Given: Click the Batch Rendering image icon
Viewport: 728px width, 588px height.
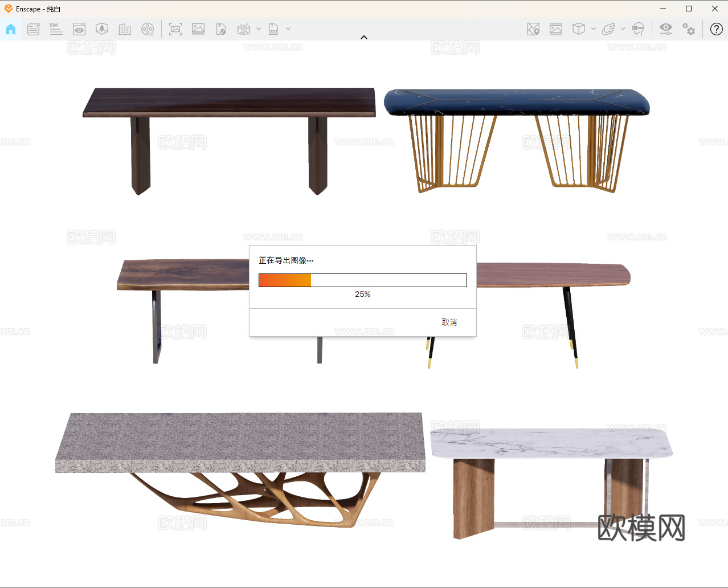Looking at the screenshot, I should (x=198, y=29).
